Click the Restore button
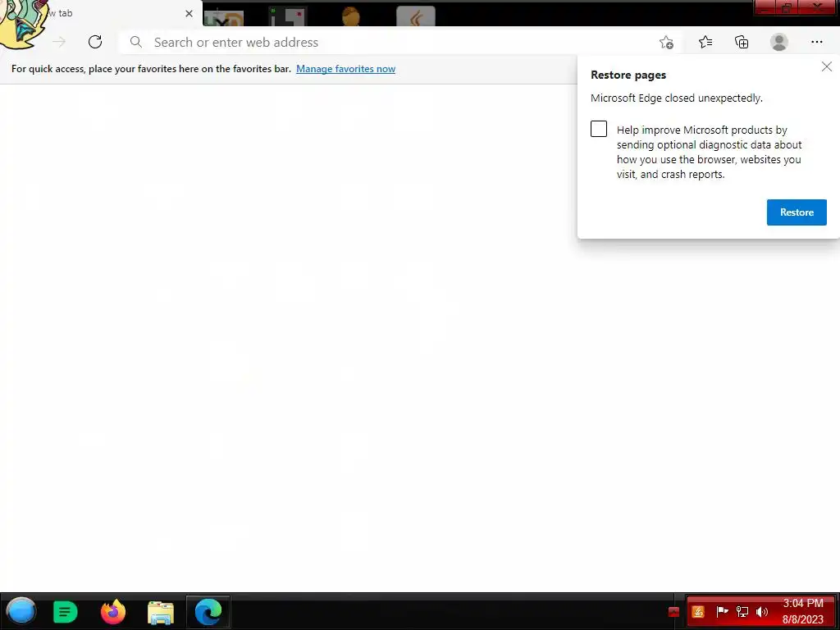The height and width of the screenshot is (630, 840). click(x=797, y=212)
